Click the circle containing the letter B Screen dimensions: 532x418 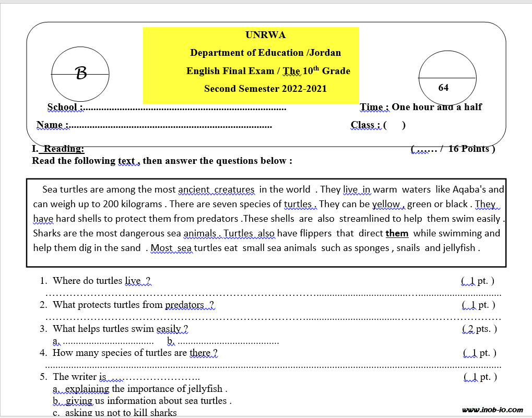[x=80, y=75]
